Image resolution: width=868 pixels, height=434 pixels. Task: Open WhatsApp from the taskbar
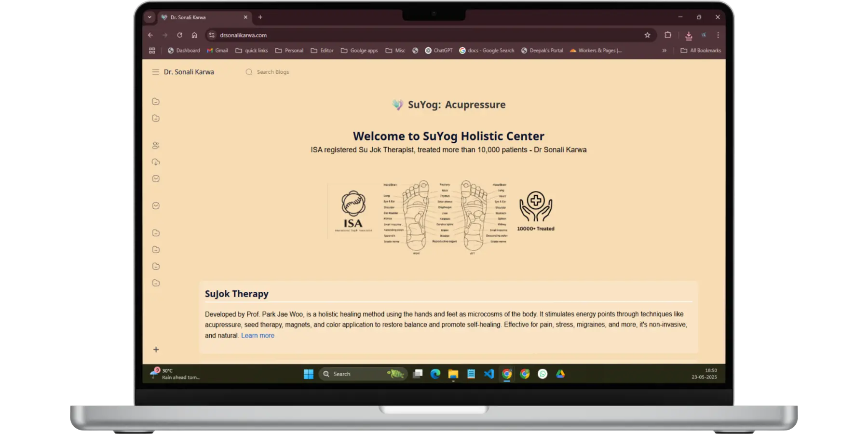click(x=542, y=374)
